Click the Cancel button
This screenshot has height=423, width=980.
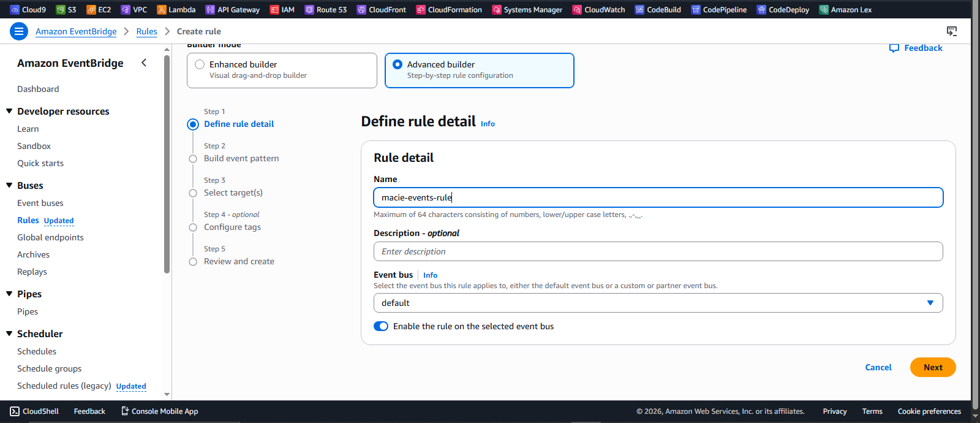coord(878,367)
